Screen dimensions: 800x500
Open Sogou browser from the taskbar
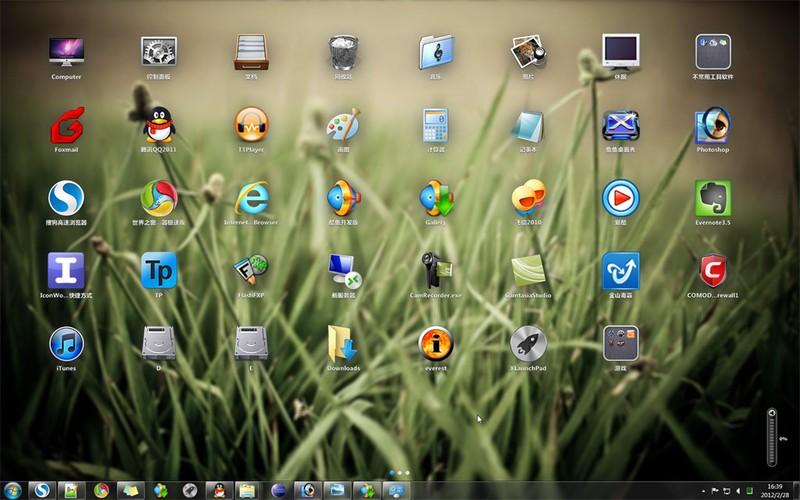[42, 491]
